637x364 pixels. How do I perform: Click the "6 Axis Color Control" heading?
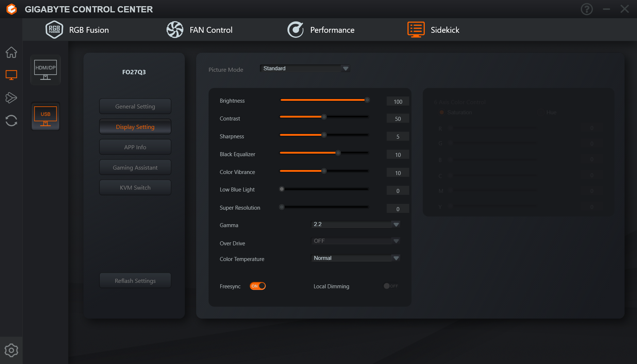[x=460, y=102]
